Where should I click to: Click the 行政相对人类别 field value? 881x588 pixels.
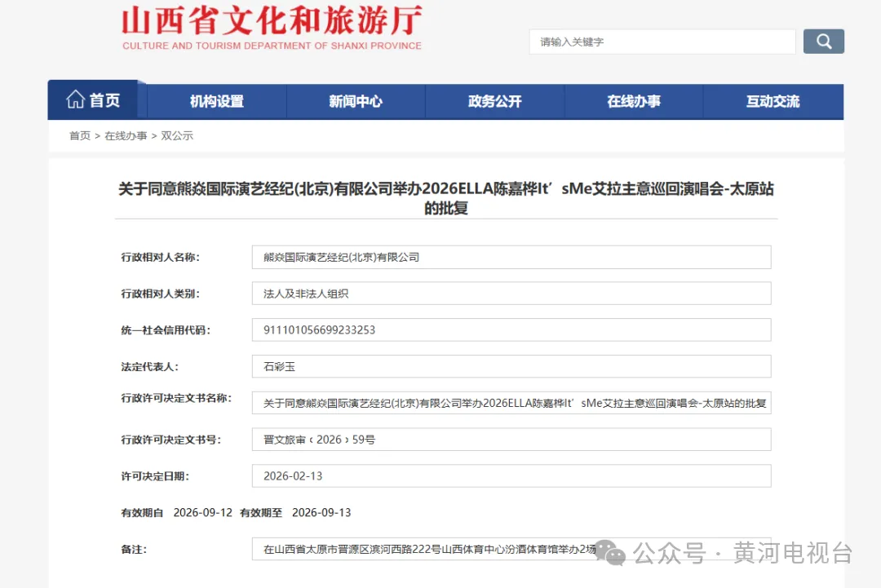511,294
